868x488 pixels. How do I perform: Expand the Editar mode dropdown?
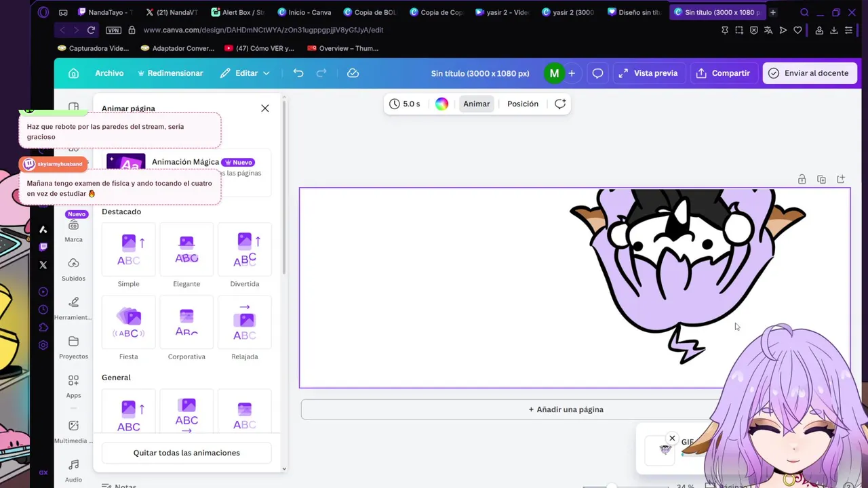(x=245, y=73)
